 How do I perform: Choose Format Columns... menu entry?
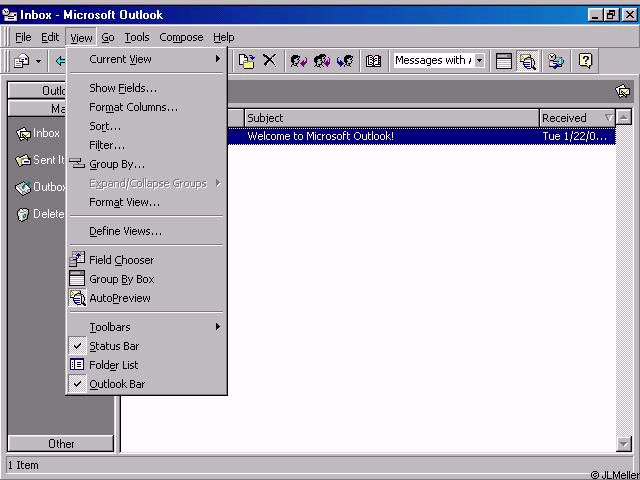147,107
